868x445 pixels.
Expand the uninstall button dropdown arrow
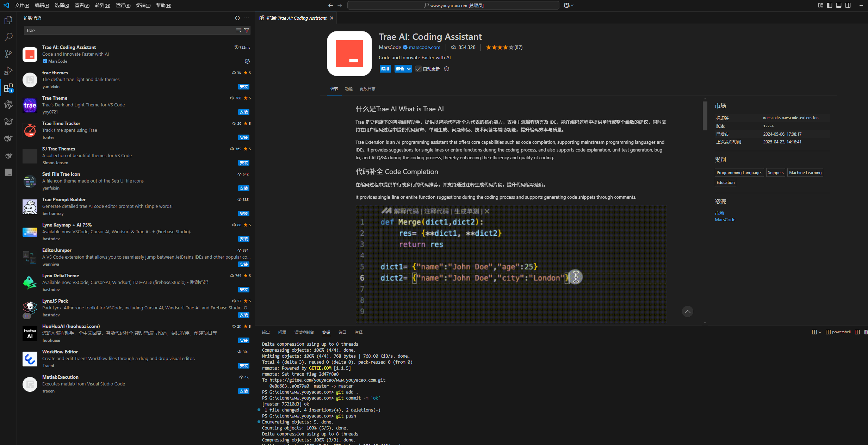409,69
